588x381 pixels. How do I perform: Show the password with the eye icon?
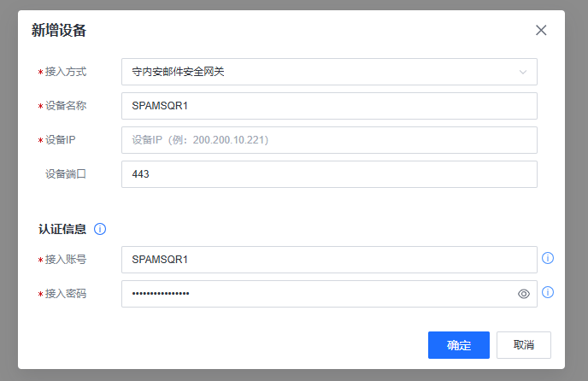click(x=524, y=294)
